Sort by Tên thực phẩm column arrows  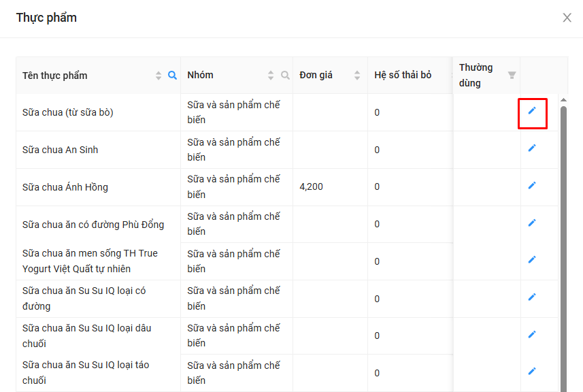(159, 76)
